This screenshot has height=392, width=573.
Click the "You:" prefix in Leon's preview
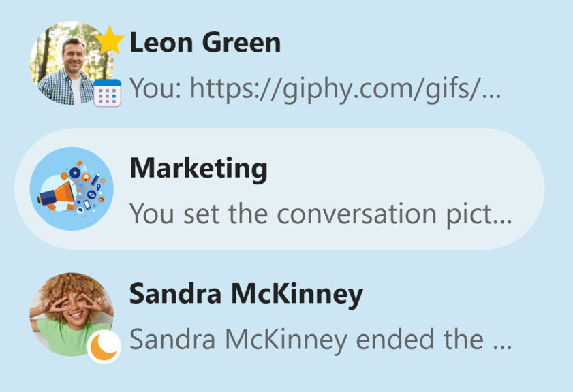pos(155,88)
